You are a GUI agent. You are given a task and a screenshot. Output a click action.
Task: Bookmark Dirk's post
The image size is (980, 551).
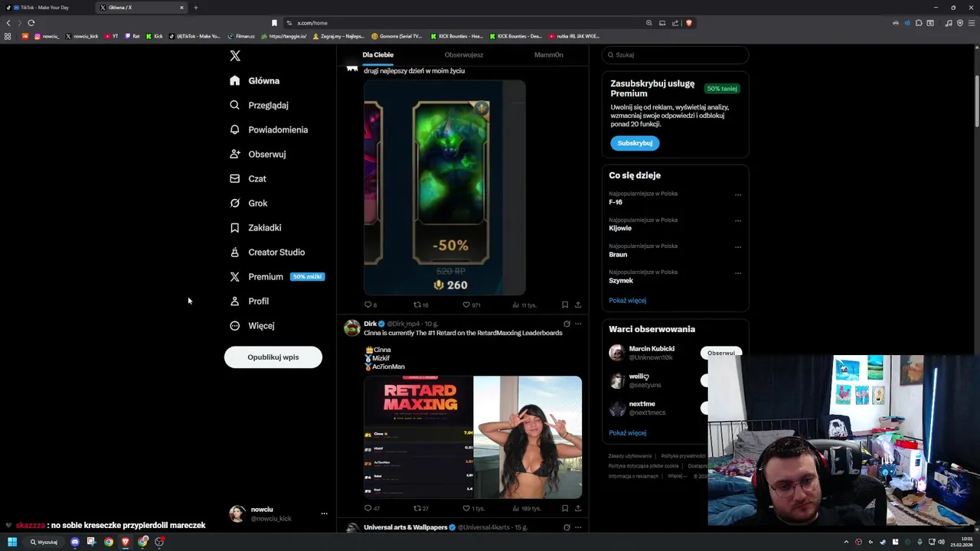tap(565, 508)
